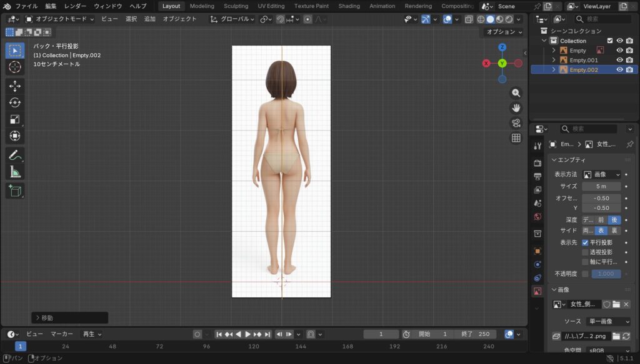Choose the Measure tool
The image size is (640, 364).
15,172
